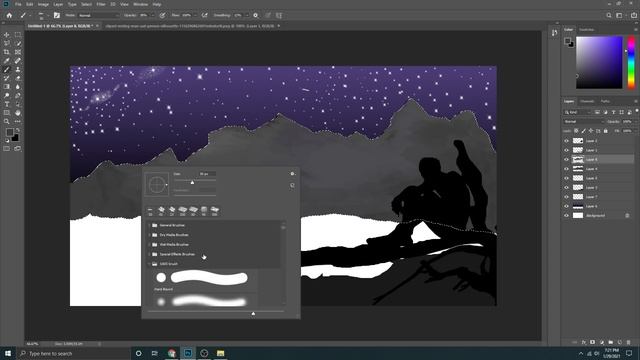Select the Gradient tool

7,87
